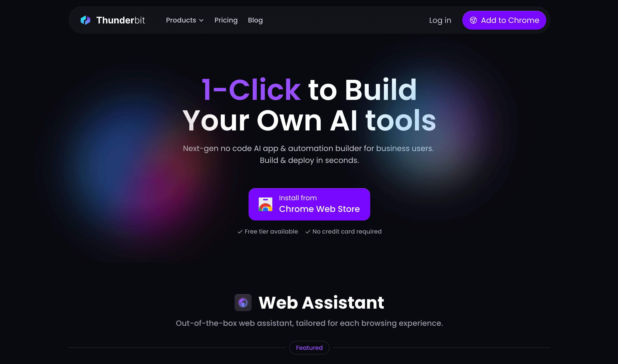Open the Pricing page
Viewport: 618px width, 364px height.
pyautogui.click(x=226, y=20)
